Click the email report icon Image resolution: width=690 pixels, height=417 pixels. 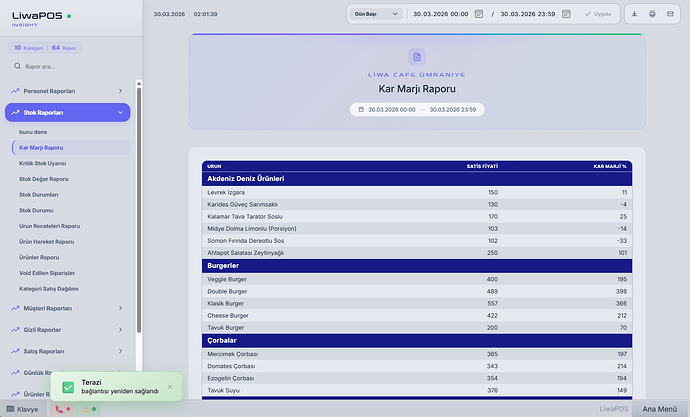(671, 14)
